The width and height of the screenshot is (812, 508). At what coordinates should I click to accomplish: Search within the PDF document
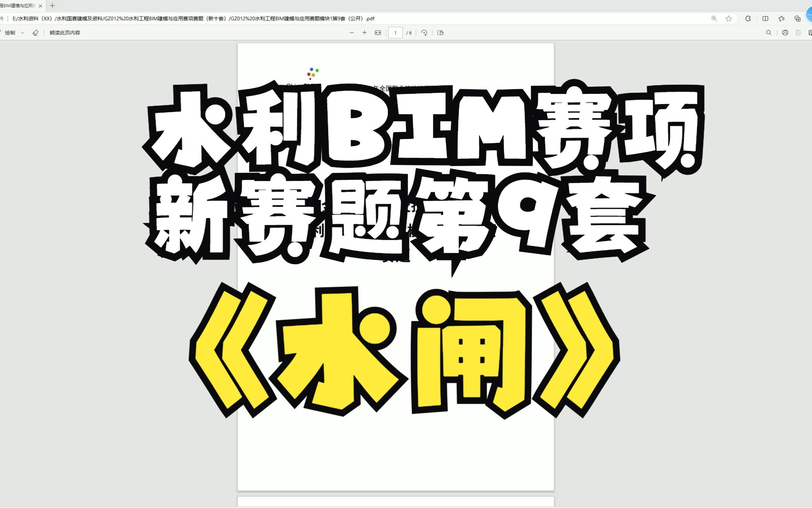[769, 33]
